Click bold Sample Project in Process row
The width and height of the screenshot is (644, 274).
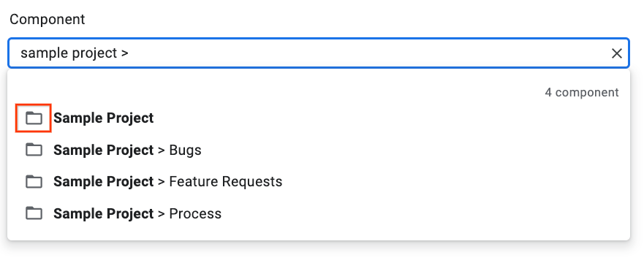pos(104,213)
